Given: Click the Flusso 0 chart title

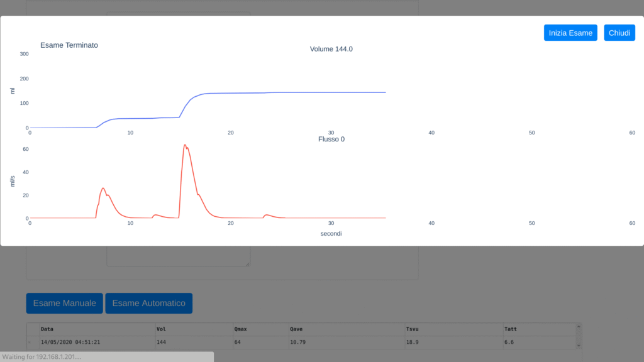Looking at the screenshot, I should pos(331,139).
